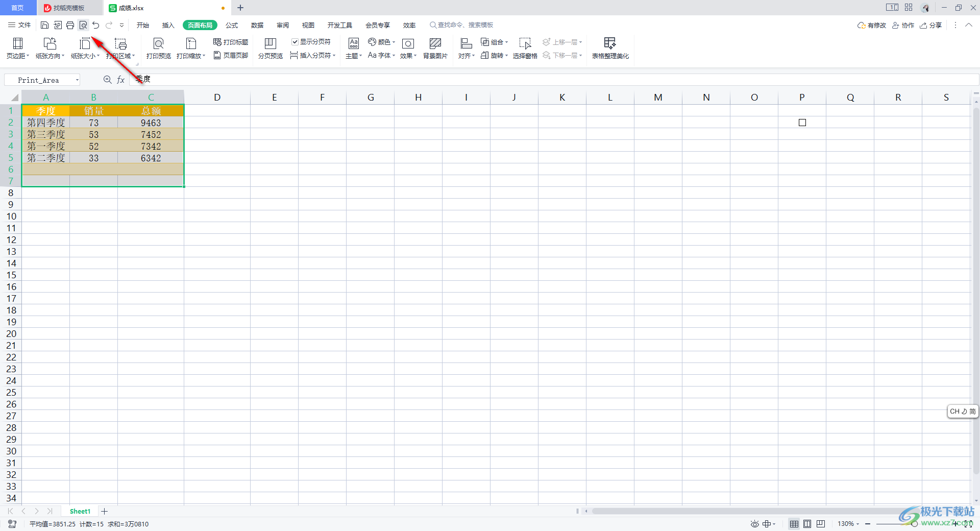Screen dimensions: 980x531
Task: Click the 打印标题 print titles button
Action: (231, 42)
